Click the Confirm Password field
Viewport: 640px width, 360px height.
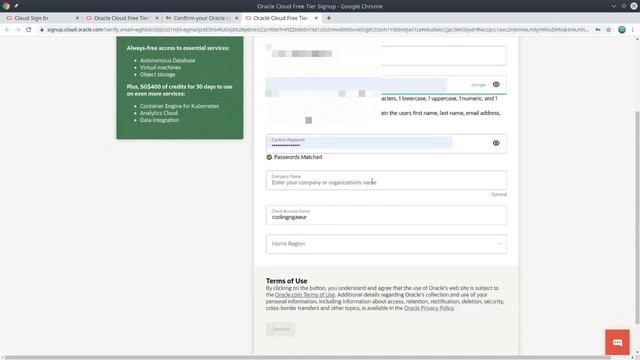click(386, 144)
